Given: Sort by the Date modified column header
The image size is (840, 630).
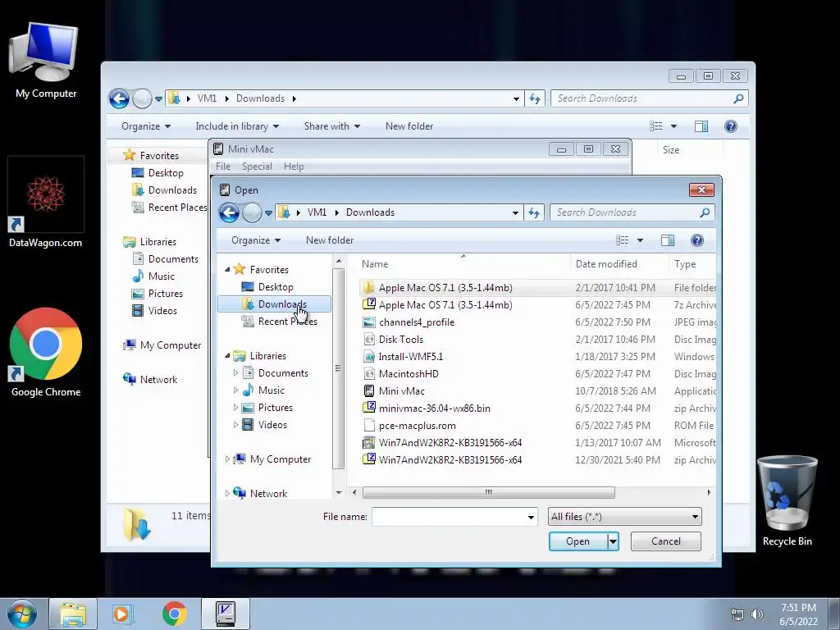Looking at the screenshot, I should click(619, 264).
